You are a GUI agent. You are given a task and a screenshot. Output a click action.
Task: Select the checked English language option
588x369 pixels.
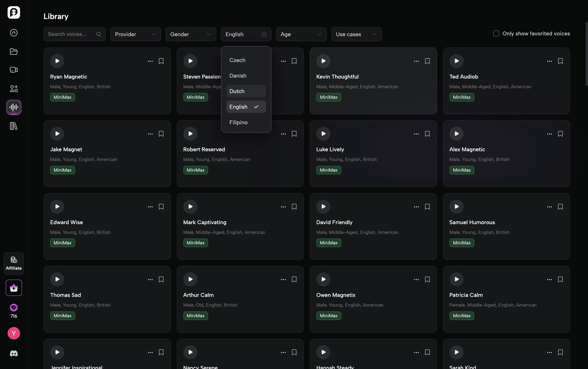coord(246,107)
